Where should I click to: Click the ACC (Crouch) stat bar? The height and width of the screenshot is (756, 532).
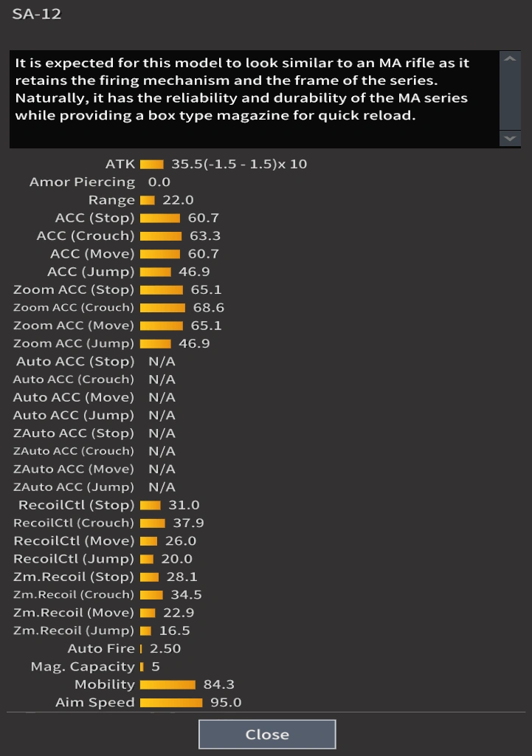[160, 236]
